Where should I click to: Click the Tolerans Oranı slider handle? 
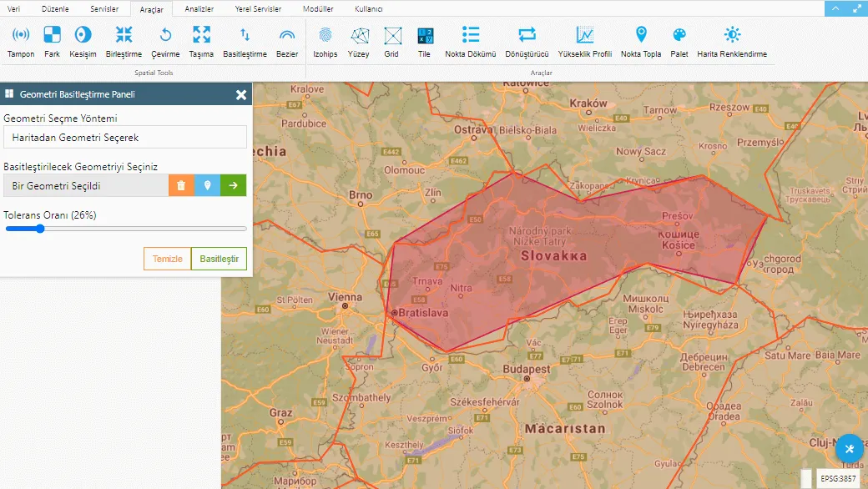pyautogui.click(x=40, y=229)
